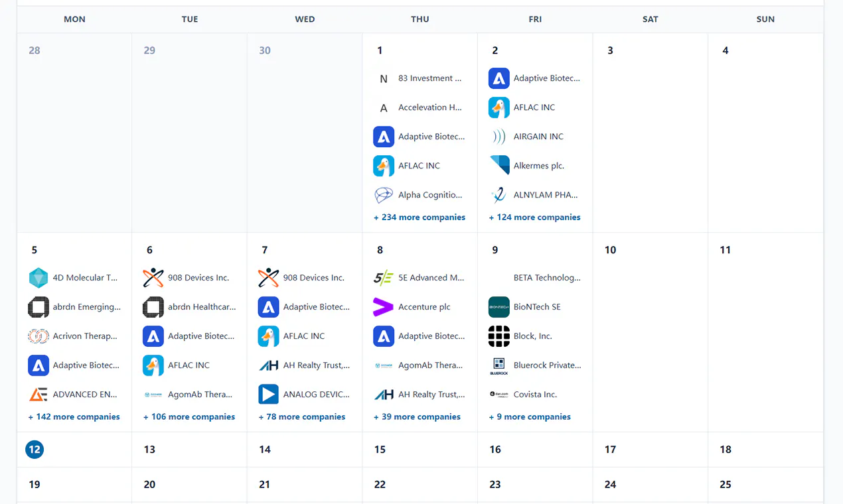Open "+ 39 more companies" link

tap(417, 417)
